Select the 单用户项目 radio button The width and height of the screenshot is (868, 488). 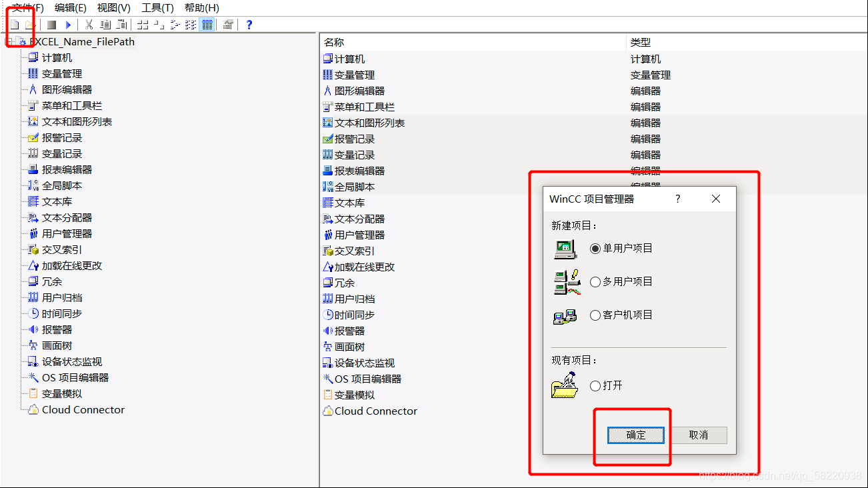[x=595, y=248]
